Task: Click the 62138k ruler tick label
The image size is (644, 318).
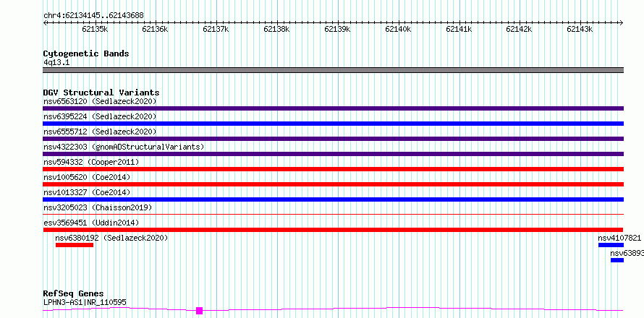Action: coord(277,29)
